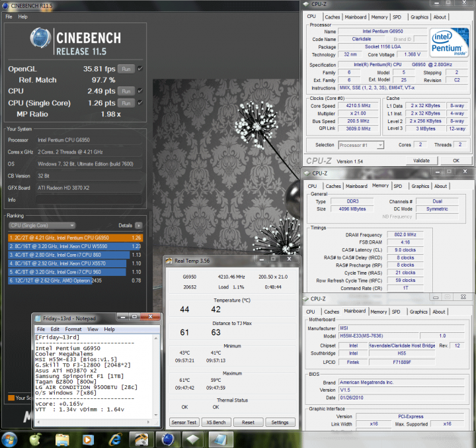Click BIOS date 01/26/2010
Image resolution: width=476 pixels, height=448 pixels.
(401, 398)
